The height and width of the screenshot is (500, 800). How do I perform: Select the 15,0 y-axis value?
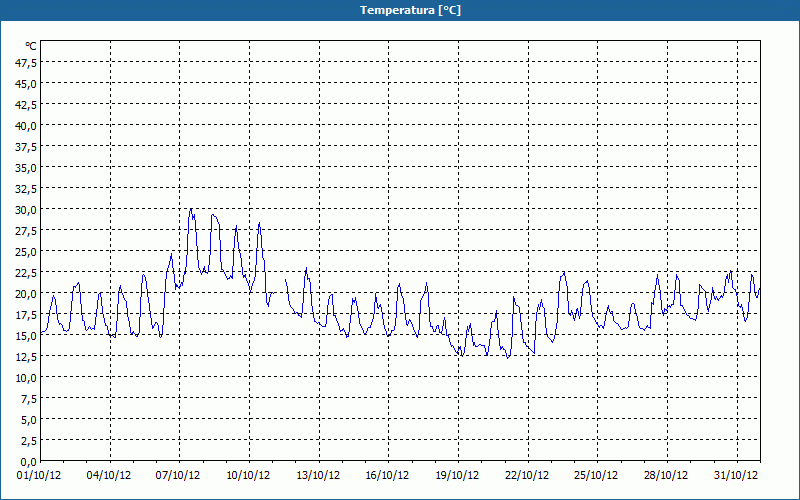coord(27,336)
